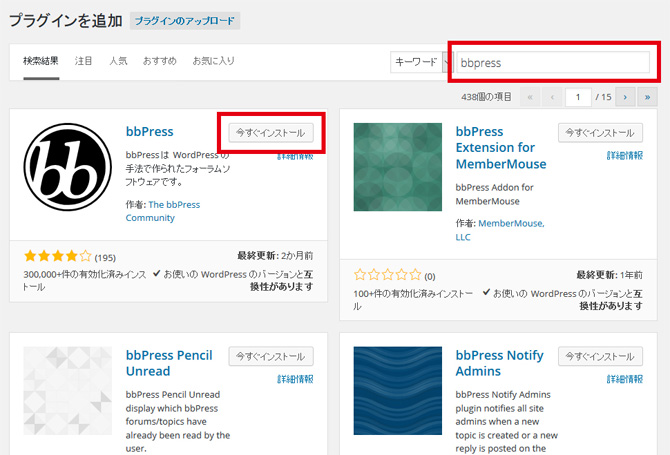The image size is (670, 455).
Task: Install the bbPress plugin now
Action: tap(271, 133)
